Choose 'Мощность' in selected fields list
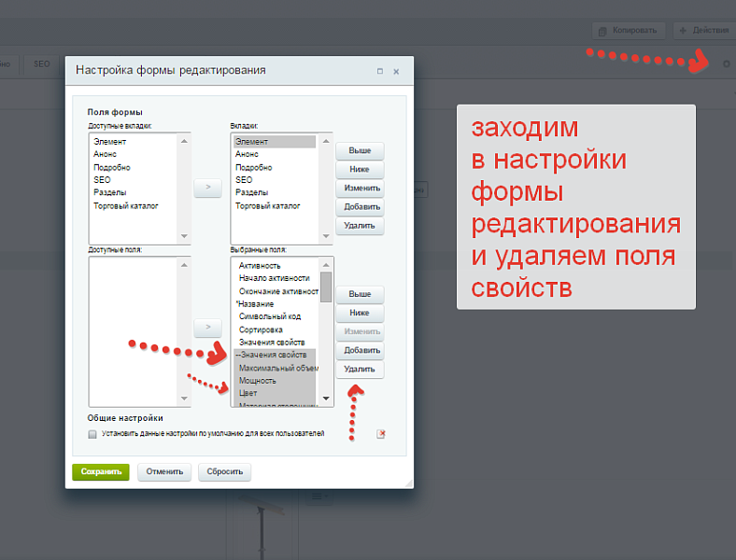Image resolution: width=736 pixels, height=560 pixels. (x=258, y=381)
